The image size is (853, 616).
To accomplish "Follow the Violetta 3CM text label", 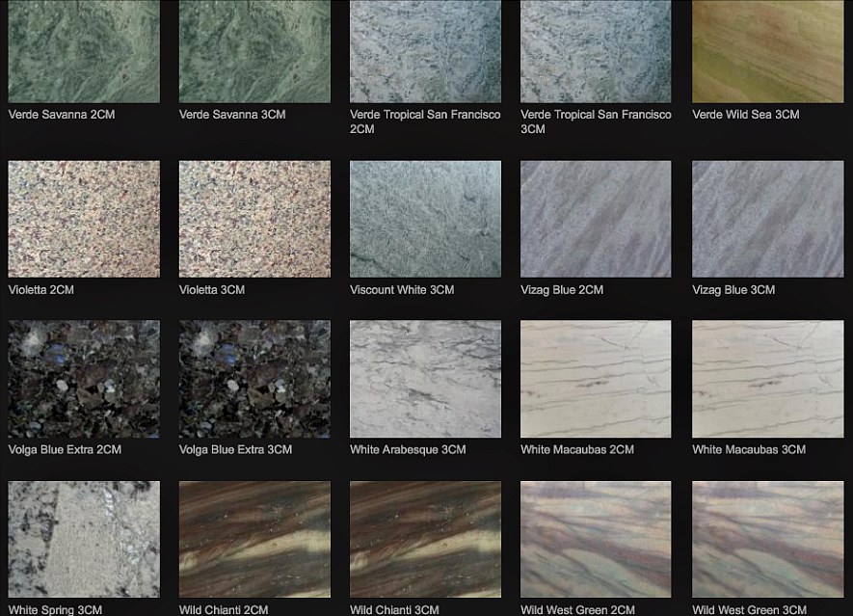I will click(212, 290).
